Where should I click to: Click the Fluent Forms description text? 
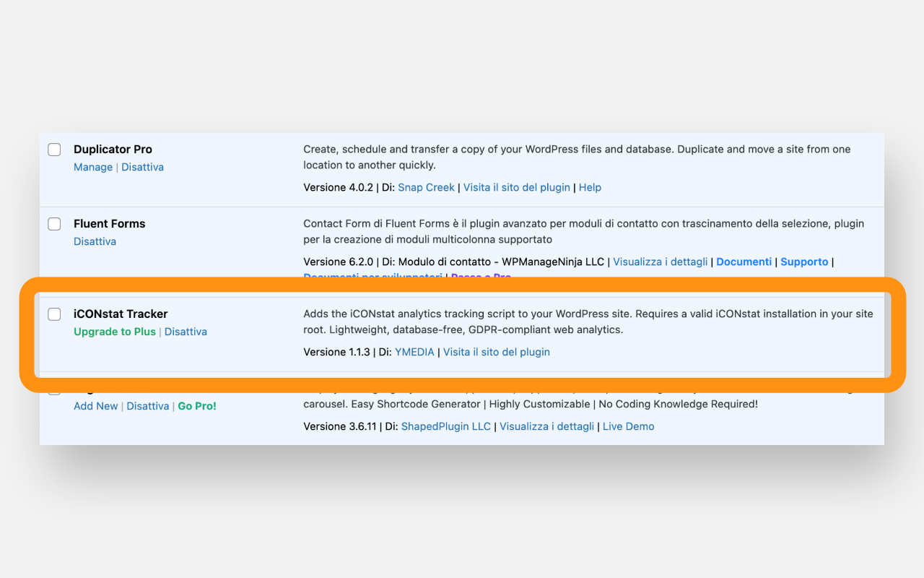click(584, 231)
